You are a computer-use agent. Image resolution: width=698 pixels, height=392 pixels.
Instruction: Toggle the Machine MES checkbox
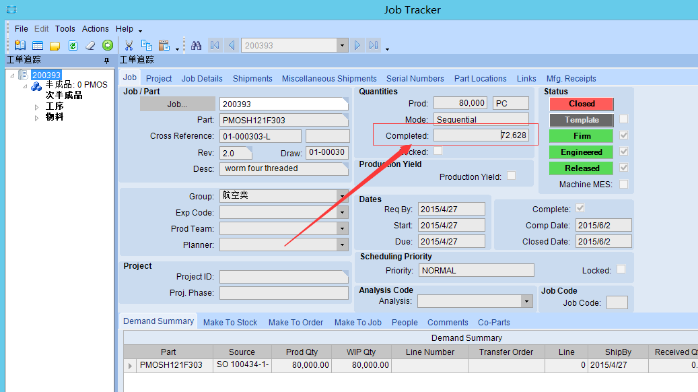(624, 184)
